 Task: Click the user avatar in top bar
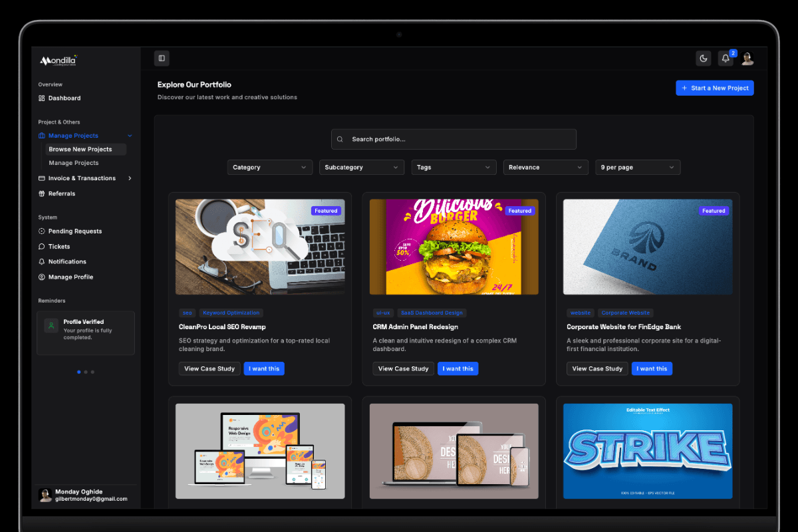coord(747,59)
